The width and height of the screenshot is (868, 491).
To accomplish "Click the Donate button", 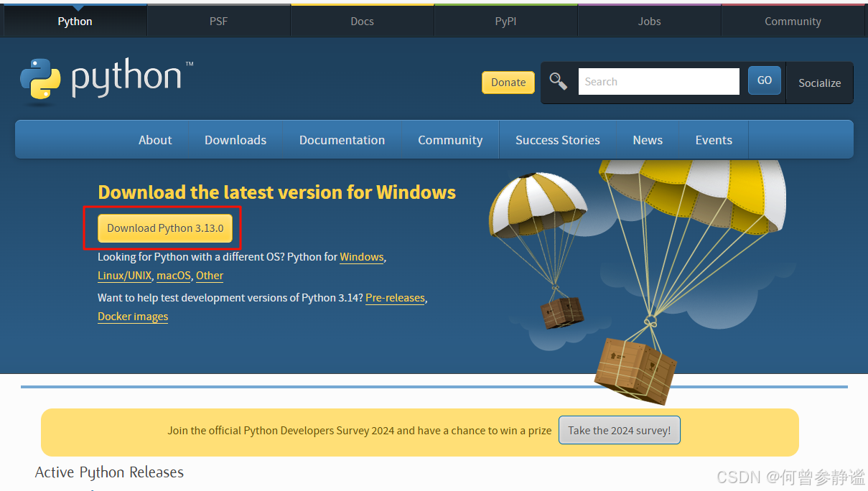I will [x=508, y=83].
